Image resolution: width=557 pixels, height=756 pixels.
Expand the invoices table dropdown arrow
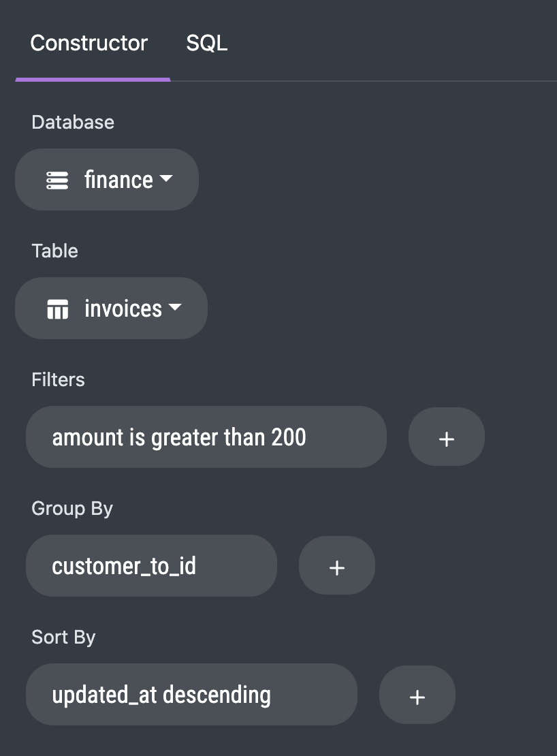pos(175,308)
